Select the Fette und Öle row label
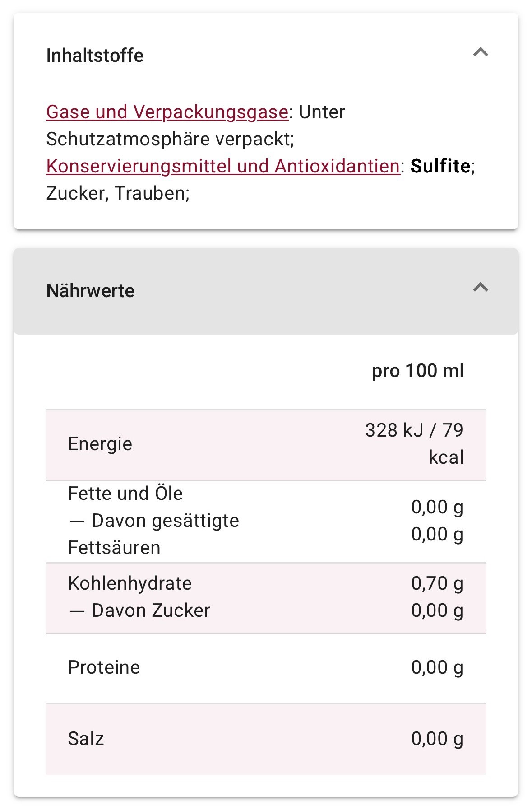Image resolution: width=532 pixels, height=806 pixels. pos(125,494)
